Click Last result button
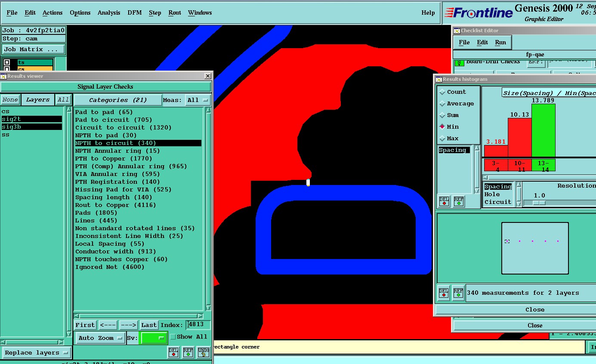Screen dimensions: 596x364 149,325
